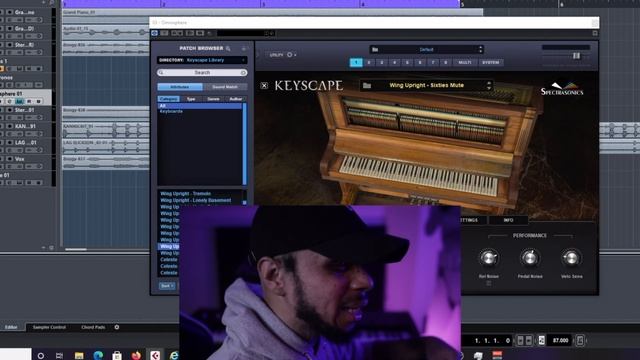Open the Sampler Control tab
Viewport: 640px width, 360px height.
coord(49,327)
